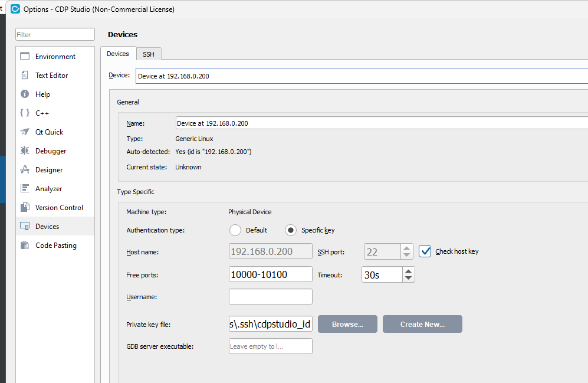Click the Designer pencil icon
The width and height of the screenshot is (588, 383).
pos(25,169)
